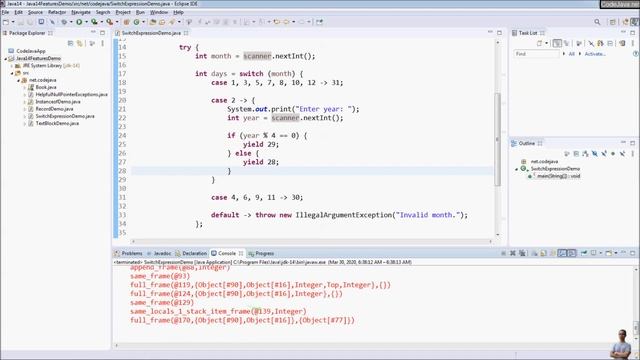Image resolution: width=640 pixels, height=360 pixels.
Task: Open the Search magnifier in the top-right toolbar
Action: point(597,22)
